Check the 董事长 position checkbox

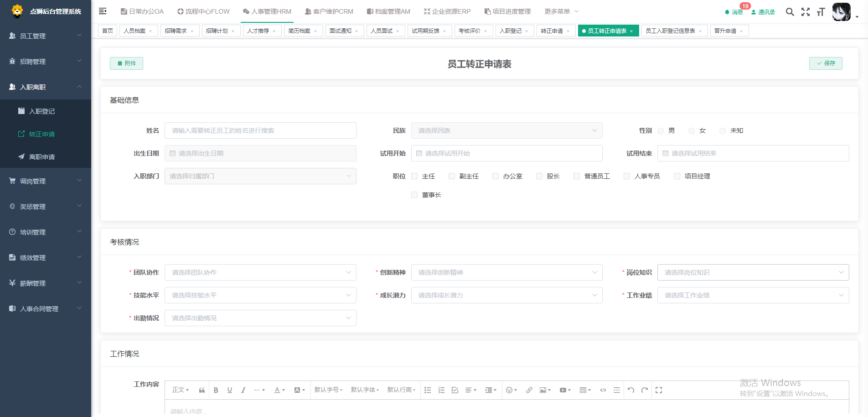click(414, 195)
